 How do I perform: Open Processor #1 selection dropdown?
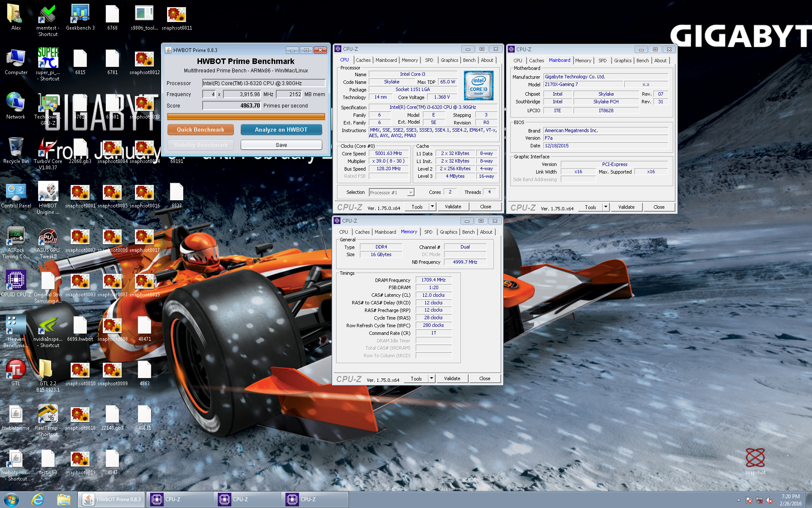click(x=391, y=192)
